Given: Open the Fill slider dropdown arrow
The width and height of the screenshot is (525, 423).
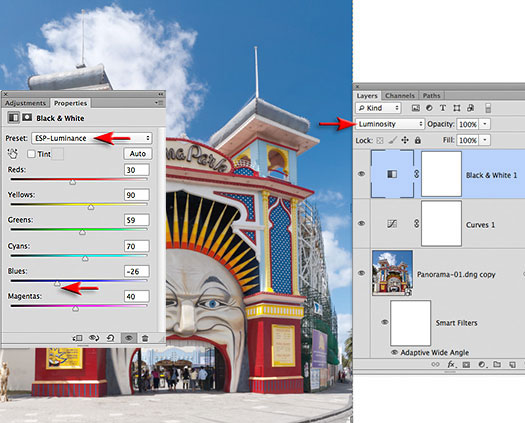Looking at the screenshot, I should pyautogui.click(x=484, y=140).
